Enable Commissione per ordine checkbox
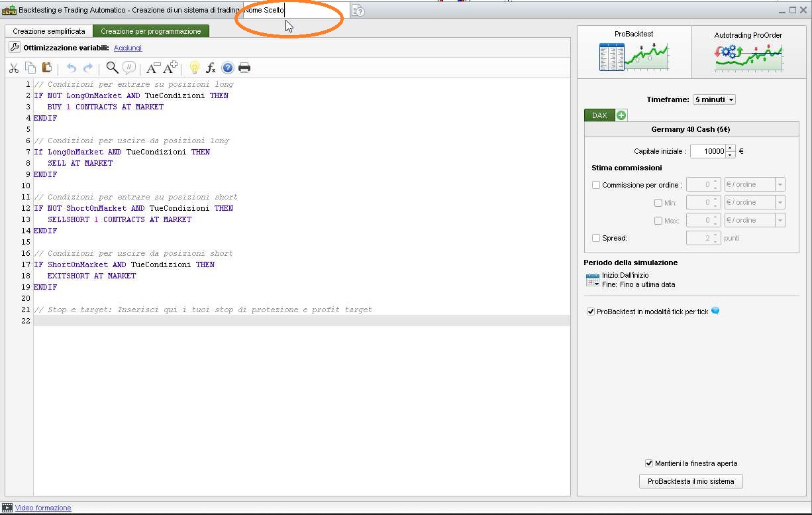 [596, 185]
